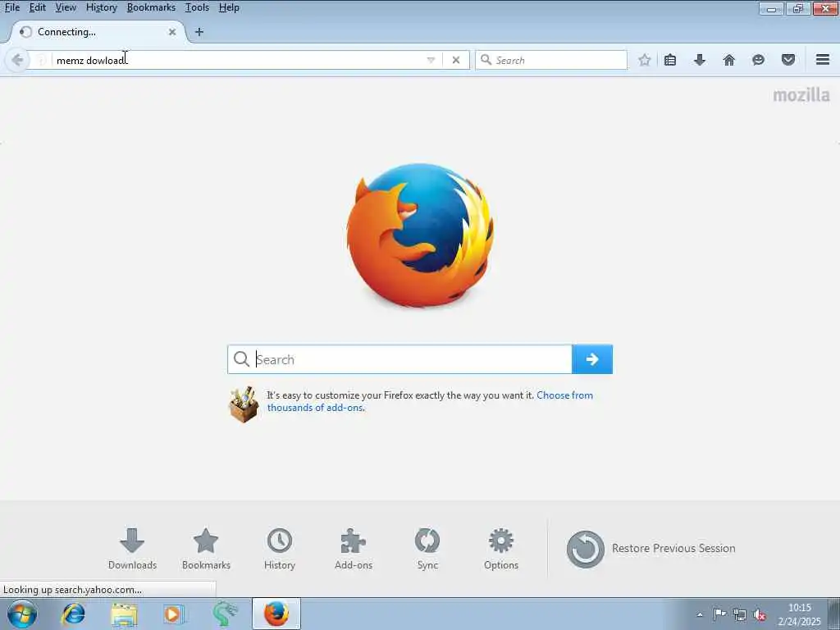Open the View menu
This screenshot has height=630, width=840.
pos(66,7)
